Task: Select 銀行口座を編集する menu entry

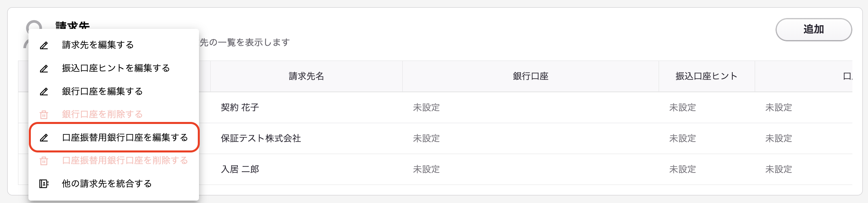Action: coord(114,91)
